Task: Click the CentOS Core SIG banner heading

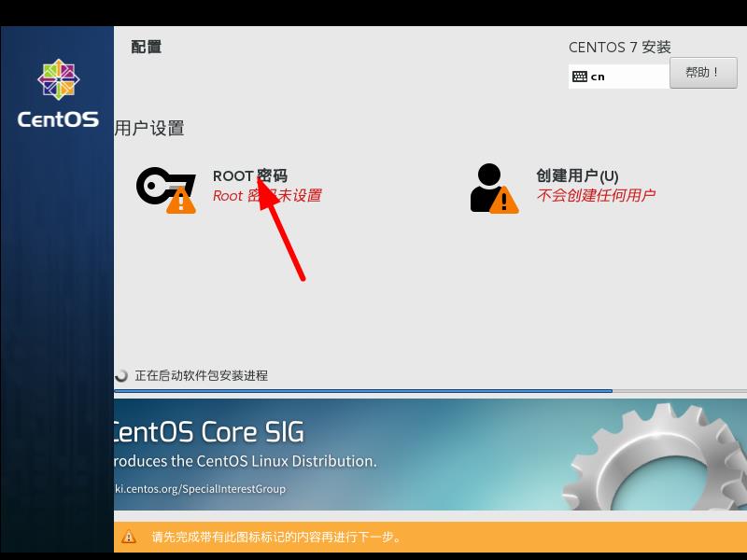Action: pos(208,432)
